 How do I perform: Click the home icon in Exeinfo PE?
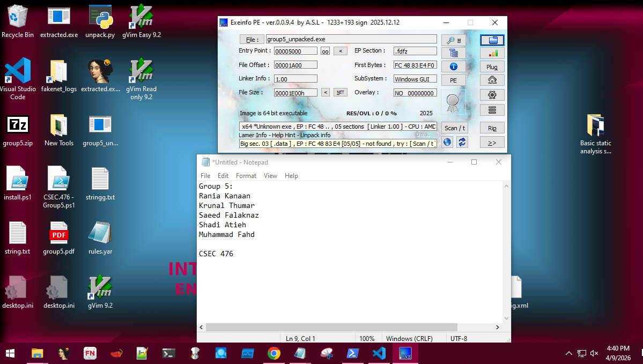[x=492, y=80]
